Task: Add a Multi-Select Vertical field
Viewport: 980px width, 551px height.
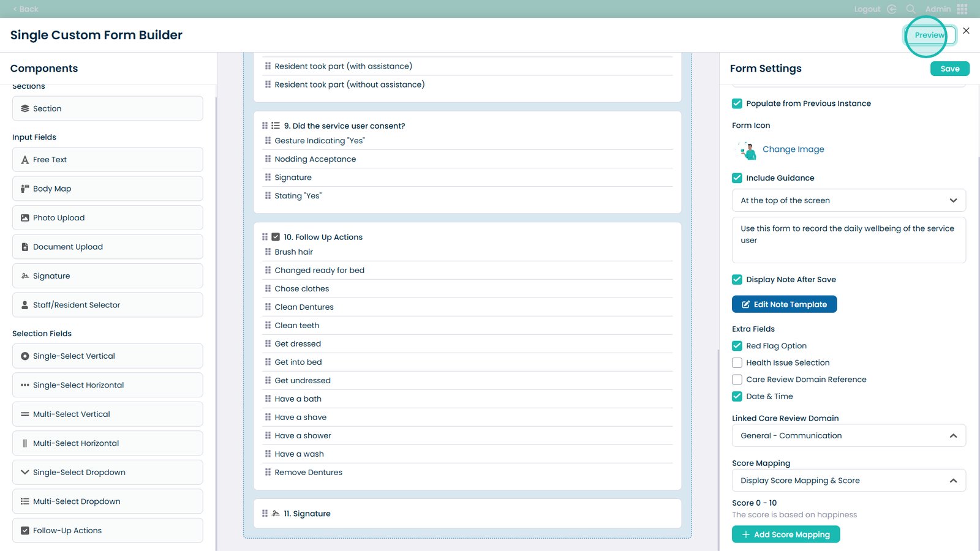Action: [108, 414]
